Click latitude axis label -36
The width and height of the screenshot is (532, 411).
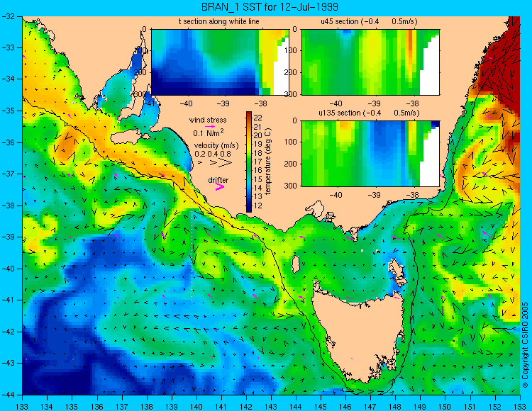pos(8,142)
